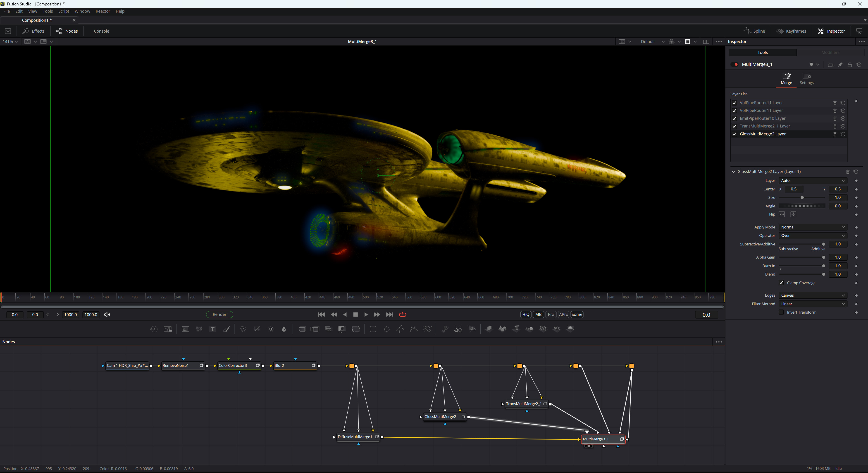Add a Transform tool from the toolbar
This screenshot has height=473, width=868.
point(356,329)
